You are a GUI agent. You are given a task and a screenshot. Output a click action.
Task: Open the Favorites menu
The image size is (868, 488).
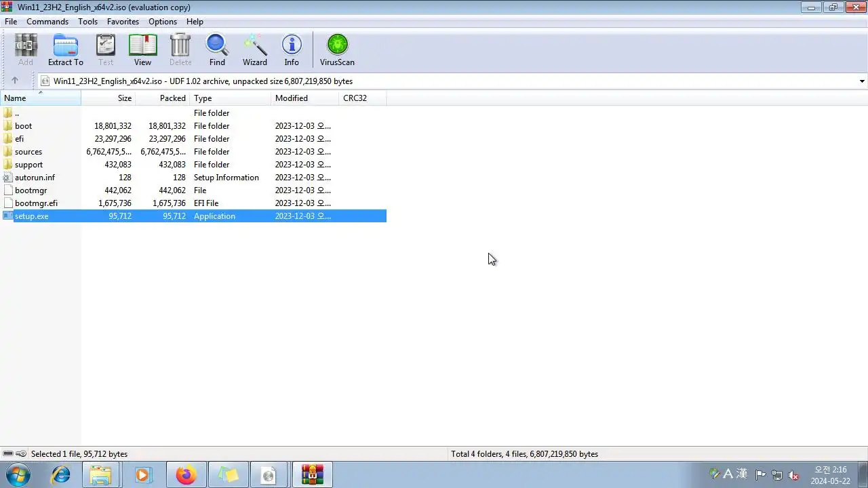click(123, 22)
